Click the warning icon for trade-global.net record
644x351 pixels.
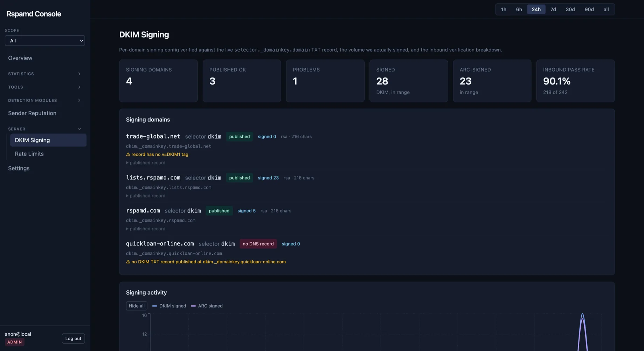click(128, 155)
